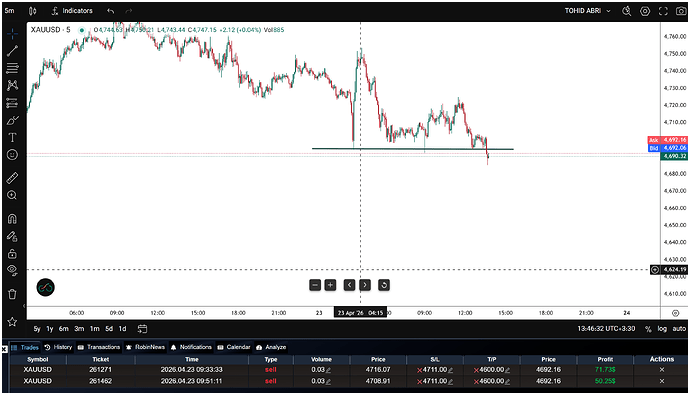The image size is (690, 395).
Task: Toggle percentage scale
Action: [x=648, y=329]
